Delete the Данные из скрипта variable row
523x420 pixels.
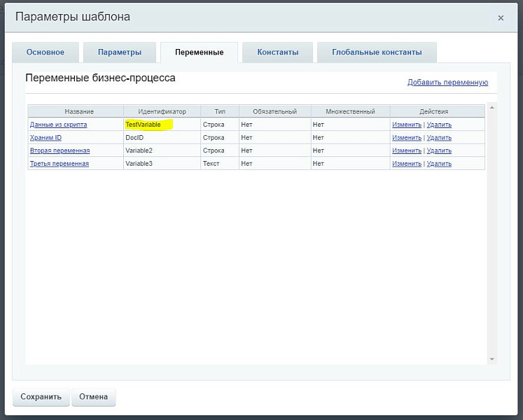439,125
